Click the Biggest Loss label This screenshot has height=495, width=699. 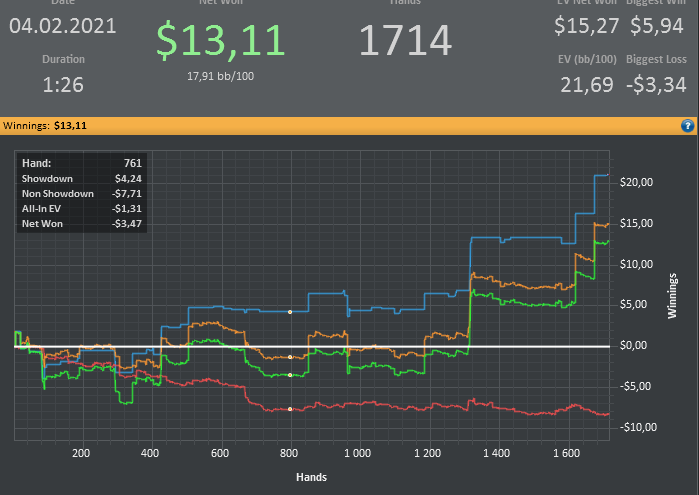(656, 59)
